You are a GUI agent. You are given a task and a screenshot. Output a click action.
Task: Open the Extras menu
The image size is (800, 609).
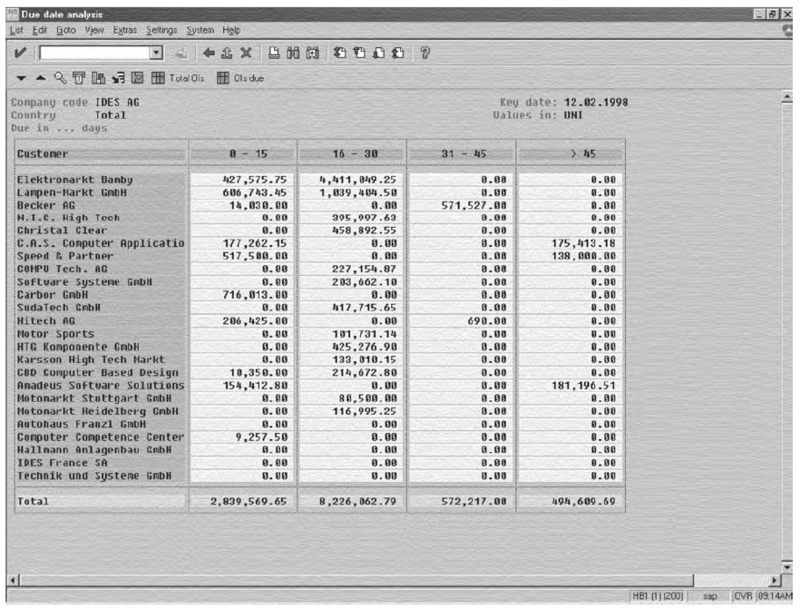tap(125, 31)
